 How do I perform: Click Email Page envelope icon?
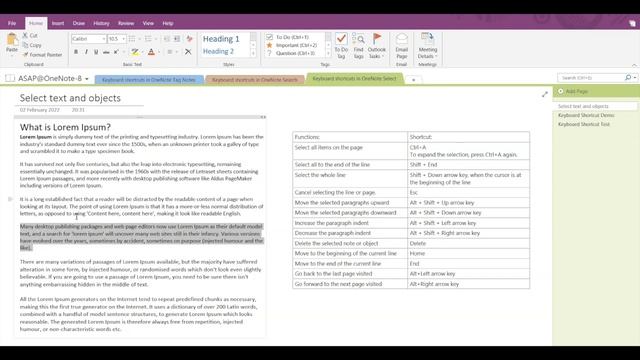[402, 40]
